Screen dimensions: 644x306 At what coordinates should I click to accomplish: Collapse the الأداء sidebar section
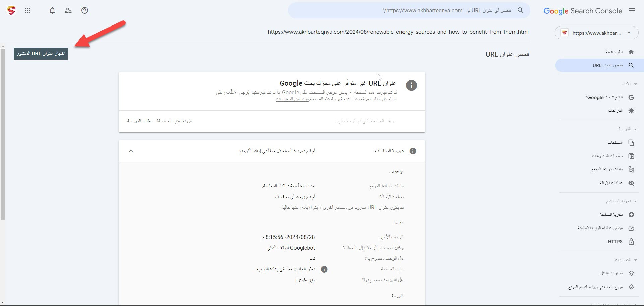[x=635, y=84]
